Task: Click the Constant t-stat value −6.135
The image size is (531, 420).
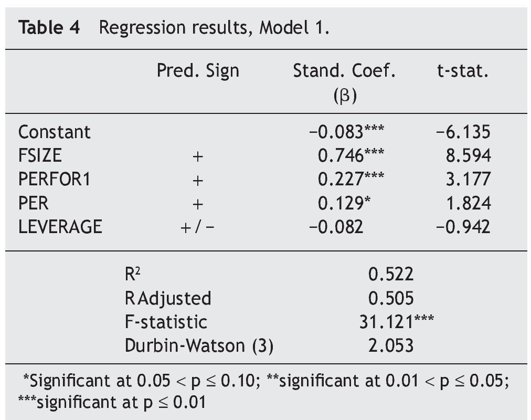Action: [463, 131]
